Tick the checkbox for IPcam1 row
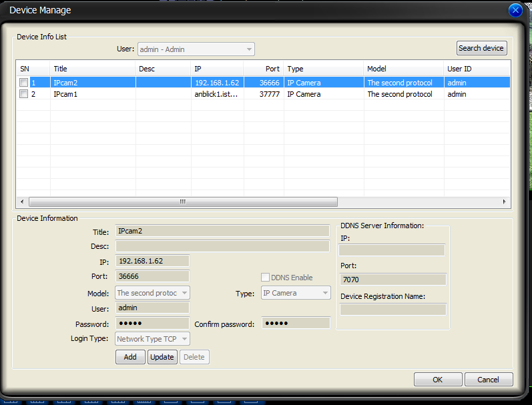Image resolution: width=532 pixels, height=405 pixels. coord(24,94)
